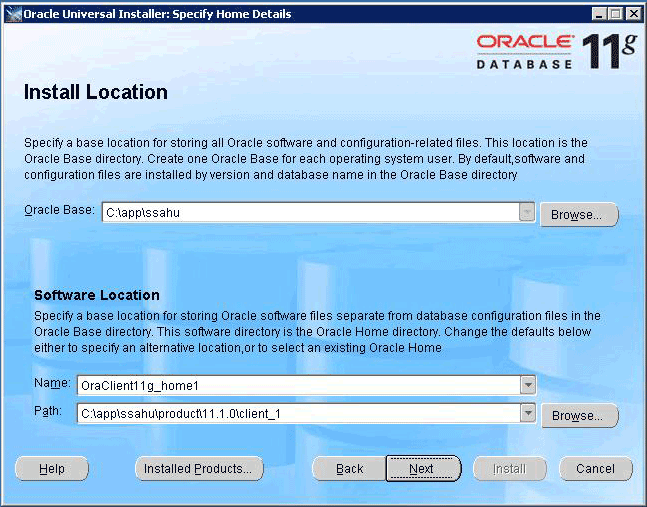Browse for the Software Location path

point(579,416)
